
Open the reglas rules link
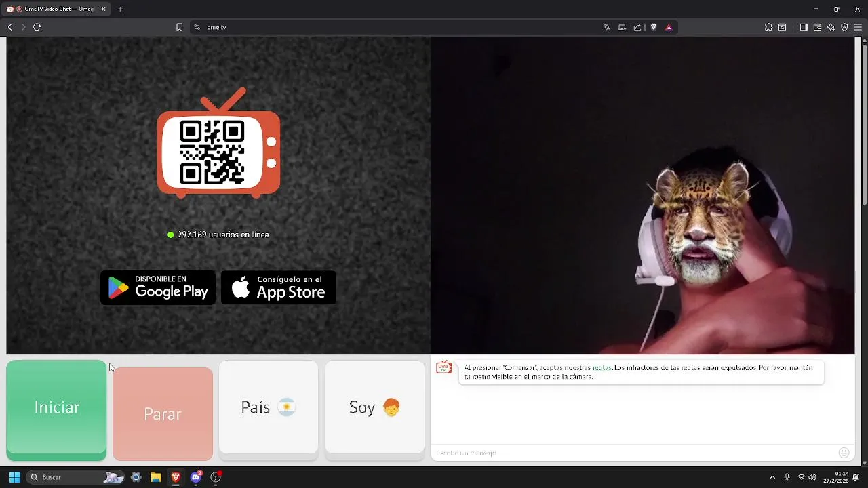[x=601, y=368]
